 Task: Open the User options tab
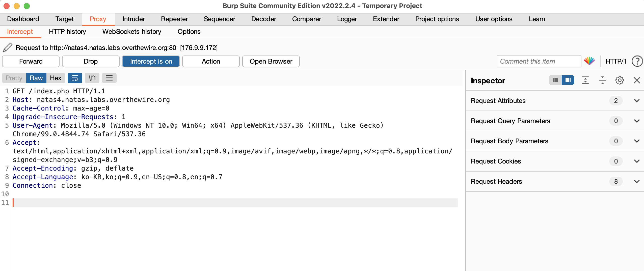(x=494, y=19)
